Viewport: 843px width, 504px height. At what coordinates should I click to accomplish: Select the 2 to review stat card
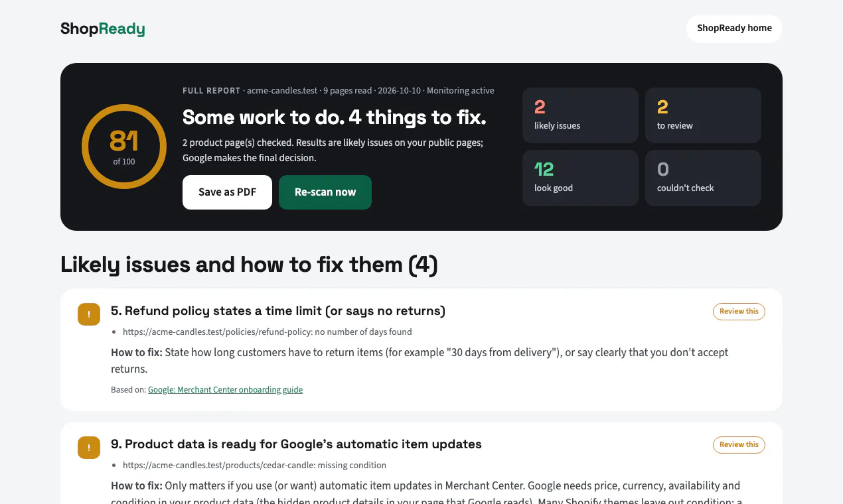click(703, 115)
